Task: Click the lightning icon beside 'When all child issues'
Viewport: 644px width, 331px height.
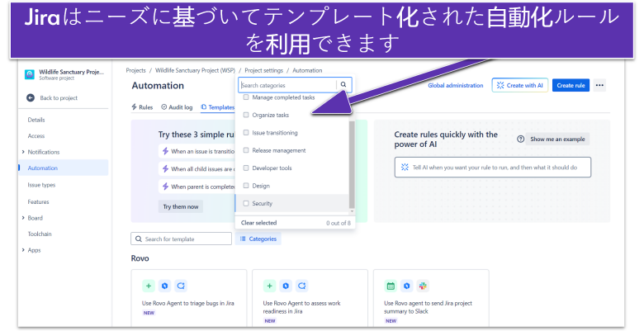Action: click(x=165, y=168)
